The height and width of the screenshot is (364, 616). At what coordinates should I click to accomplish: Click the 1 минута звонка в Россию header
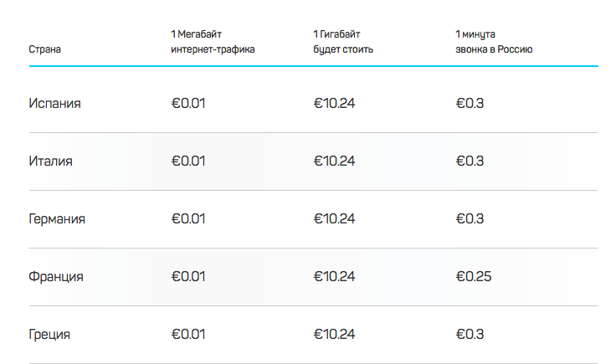click(494, 42)
